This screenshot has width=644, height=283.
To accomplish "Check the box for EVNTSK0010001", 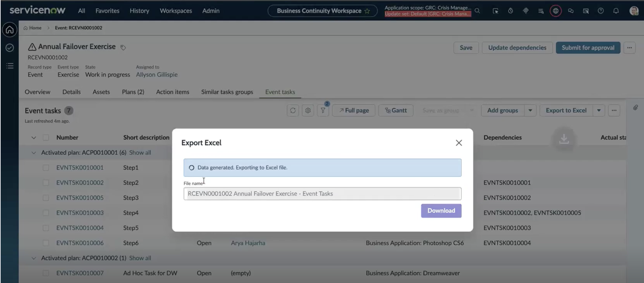I will [x=46, y=168].
